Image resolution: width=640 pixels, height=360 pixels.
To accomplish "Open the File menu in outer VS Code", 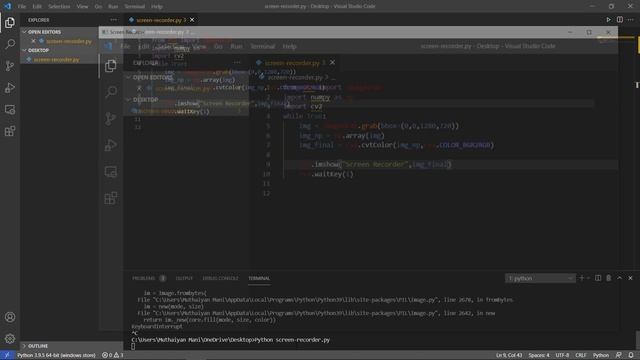I will pyautogui.click(x=22, y=7).
